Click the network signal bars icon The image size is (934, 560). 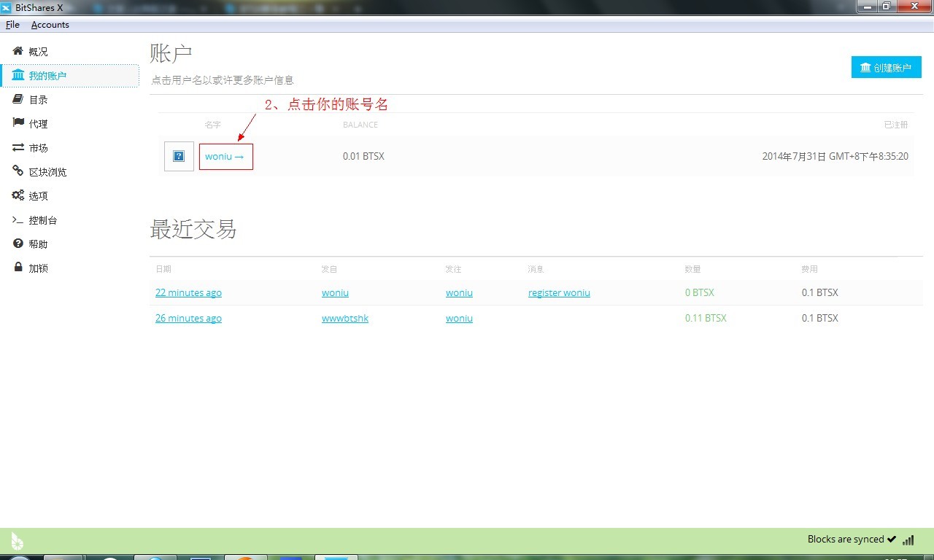(x=908, y=540)
